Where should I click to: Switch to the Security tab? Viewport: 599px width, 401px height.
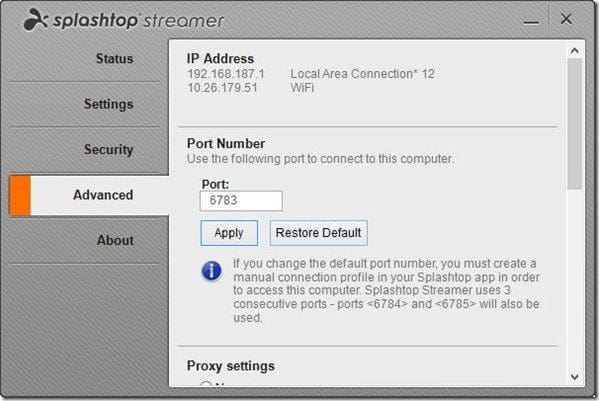point(108,149)
